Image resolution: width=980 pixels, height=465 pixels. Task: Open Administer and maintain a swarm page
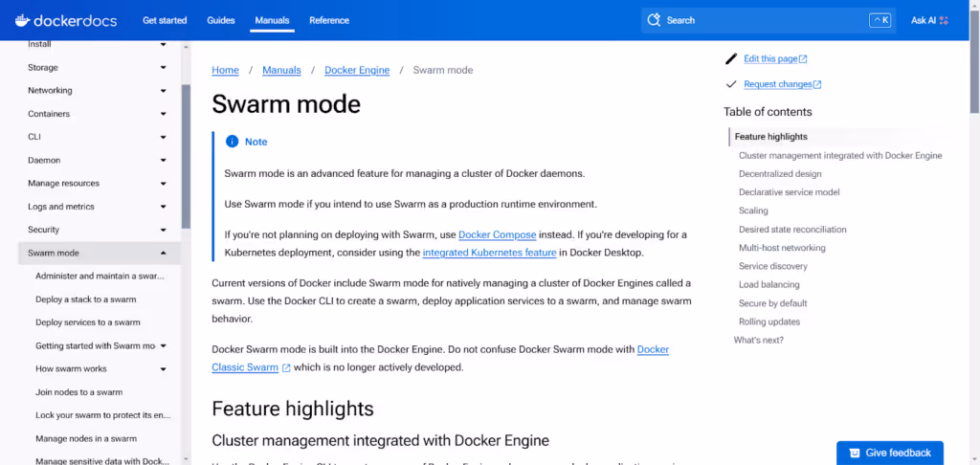(100, 276)
